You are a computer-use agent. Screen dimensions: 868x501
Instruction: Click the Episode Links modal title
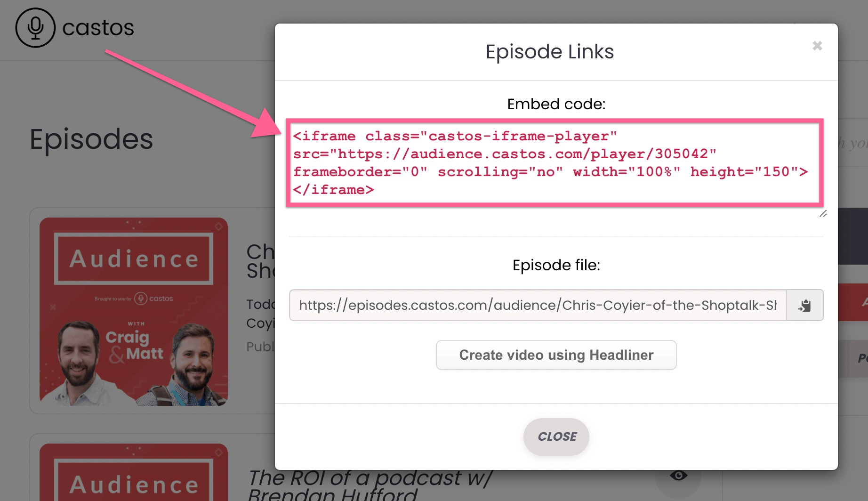point(550,52)
